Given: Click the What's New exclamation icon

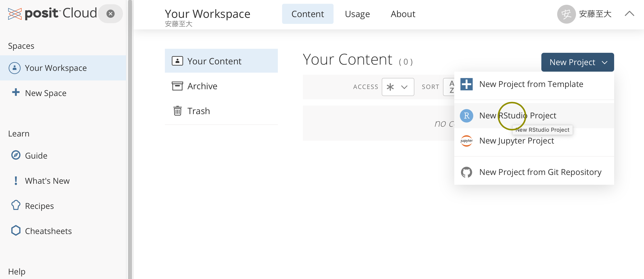Looking at the screenshot, I should coord(16,180).
